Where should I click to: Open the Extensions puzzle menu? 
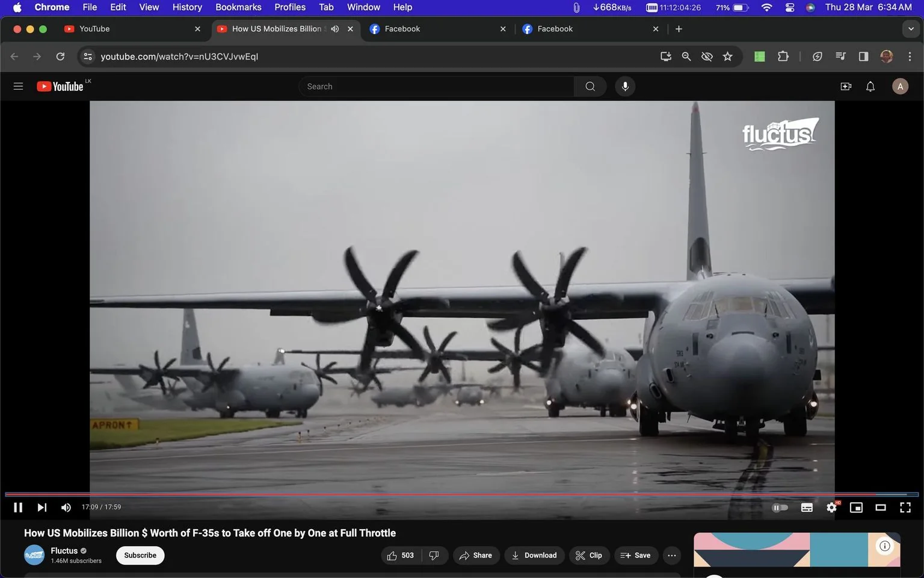pos(783,57)
